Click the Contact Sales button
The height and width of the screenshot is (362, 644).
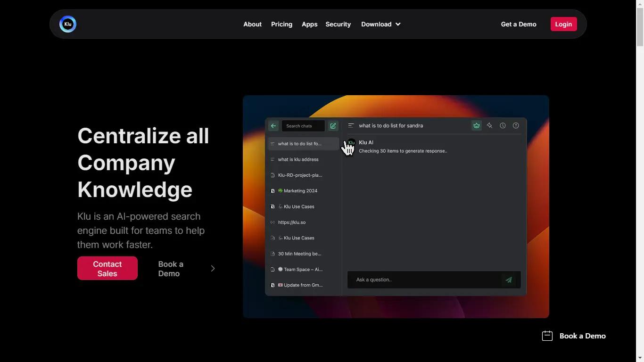click(x=107, y=268)
